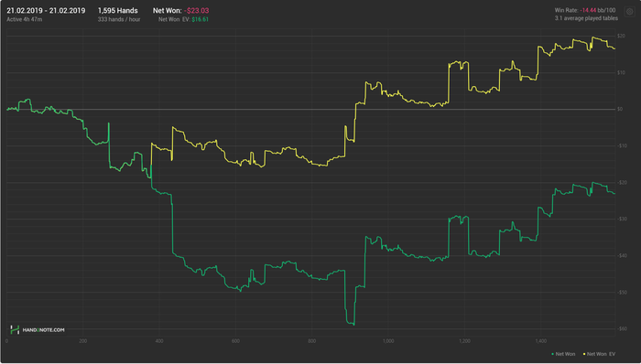Click the 600 hands x-axis label
This screenshot has width=641, height=364.
(235, 341)
